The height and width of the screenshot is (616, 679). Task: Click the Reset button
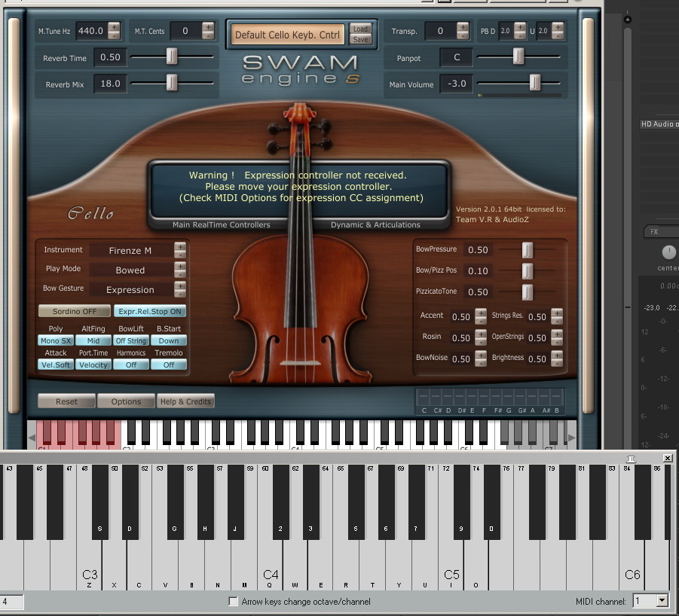click(x=66, y=401)
